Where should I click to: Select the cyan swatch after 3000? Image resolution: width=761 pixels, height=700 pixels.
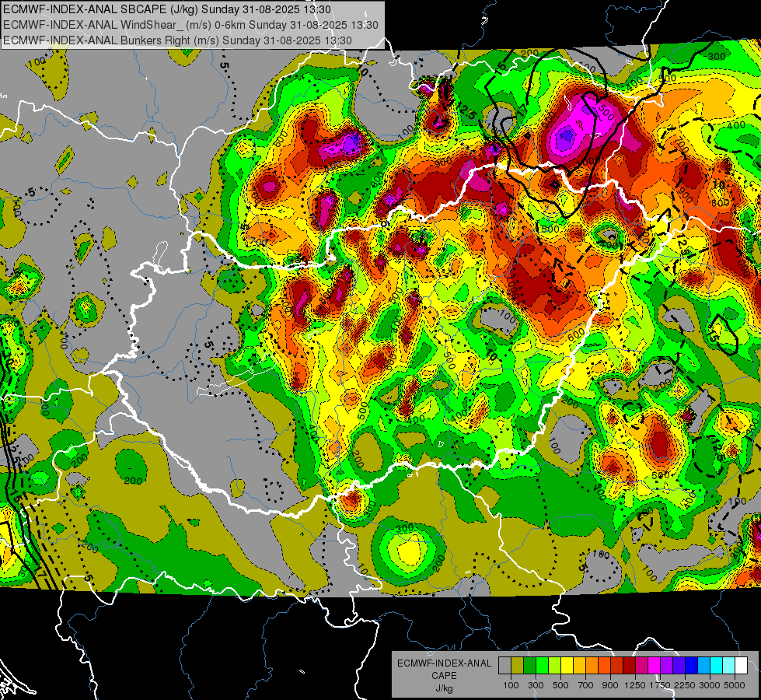click(x=717, y=666)
